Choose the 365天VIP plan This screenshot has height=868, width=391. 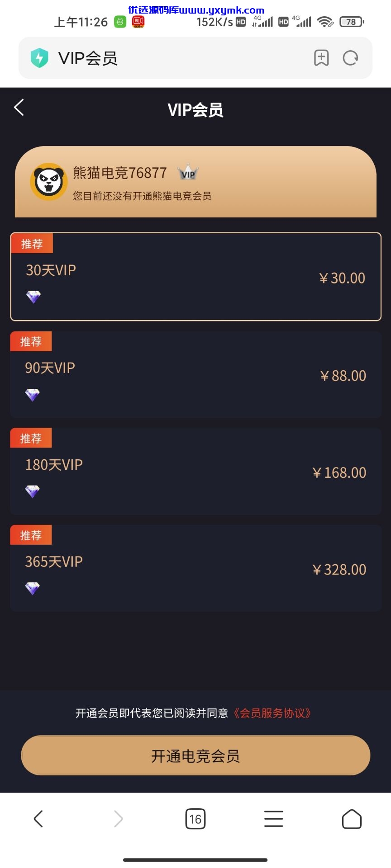tap(195, 569)
